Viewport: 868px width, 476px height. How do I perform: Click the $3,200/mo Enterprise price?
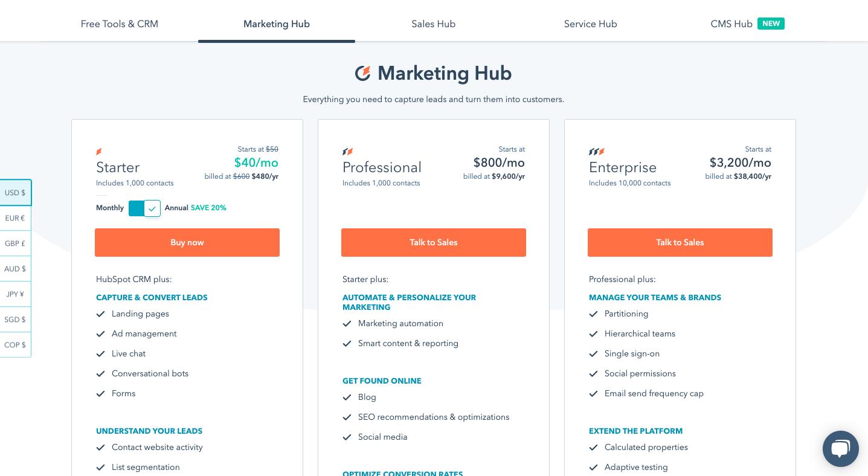click(741, 162)
